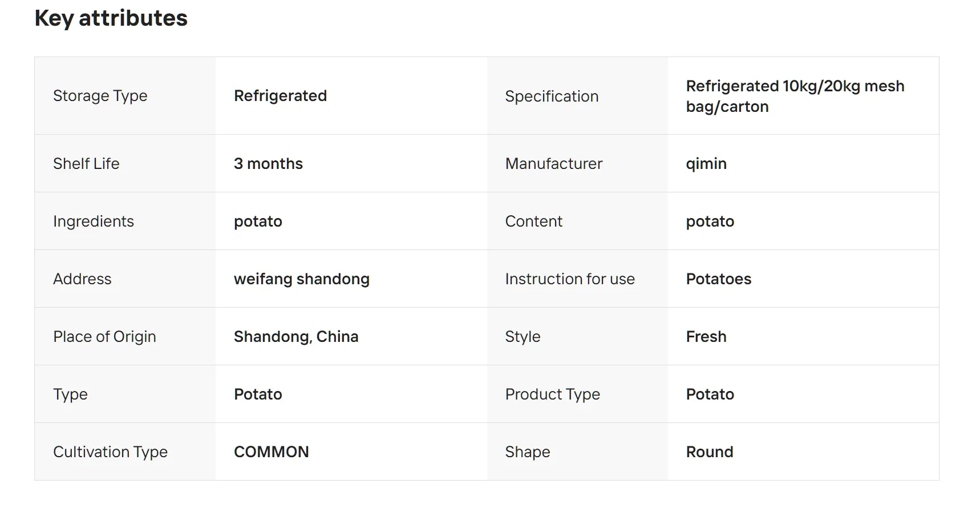Viewport: 980px width, 508px height.
Task: Click the Ingredients label
Action: click(94, 221)
